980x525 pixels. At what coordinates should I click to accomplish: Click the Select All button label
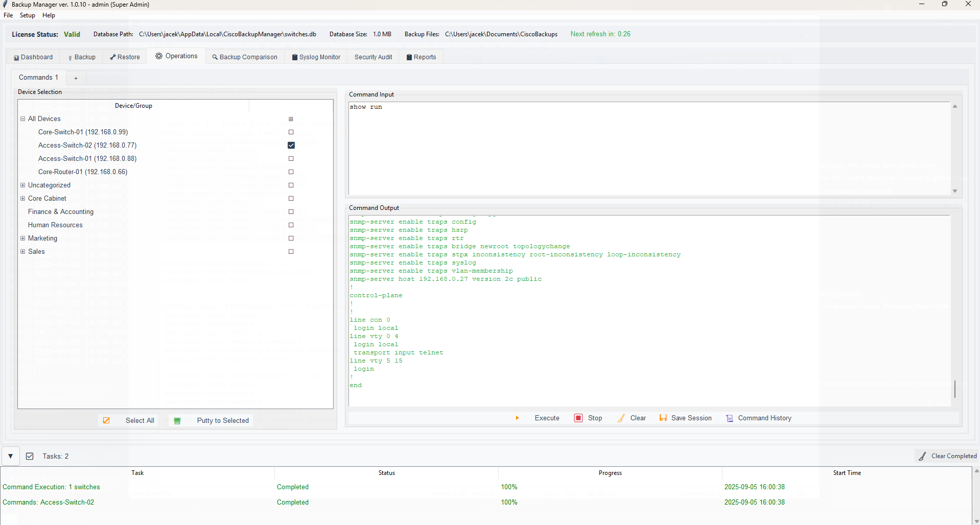coord(140,420)
